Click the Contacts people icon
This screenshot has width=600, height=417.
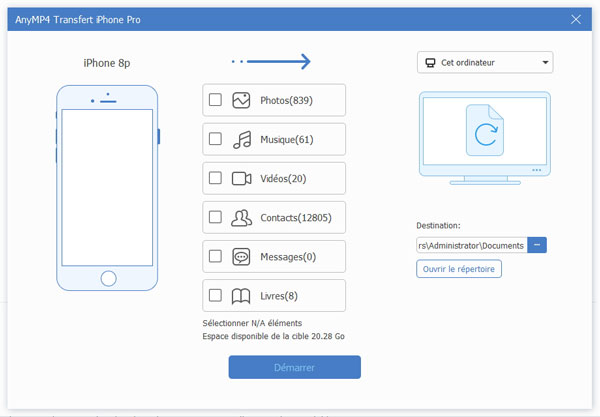pyautogui.click(x=241, y=217)
